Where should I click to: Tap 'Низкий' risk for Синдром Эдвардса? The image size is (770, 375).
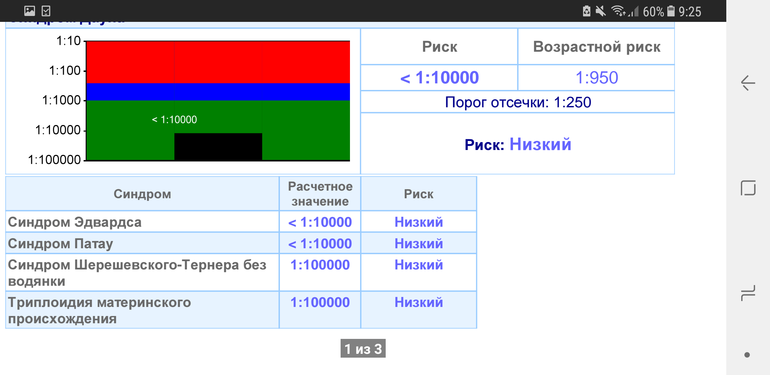click(419, 222)
